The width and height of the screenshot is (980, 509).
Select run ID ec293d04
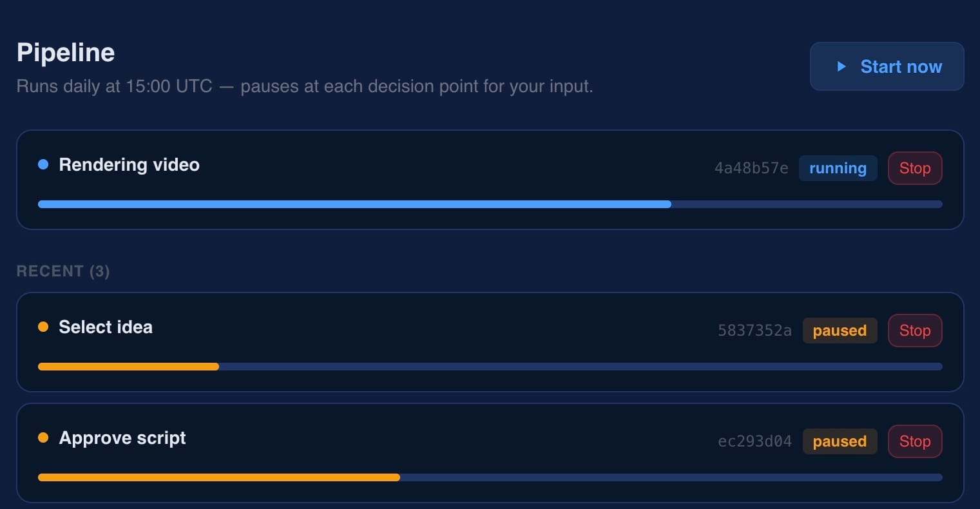point(754,441)
